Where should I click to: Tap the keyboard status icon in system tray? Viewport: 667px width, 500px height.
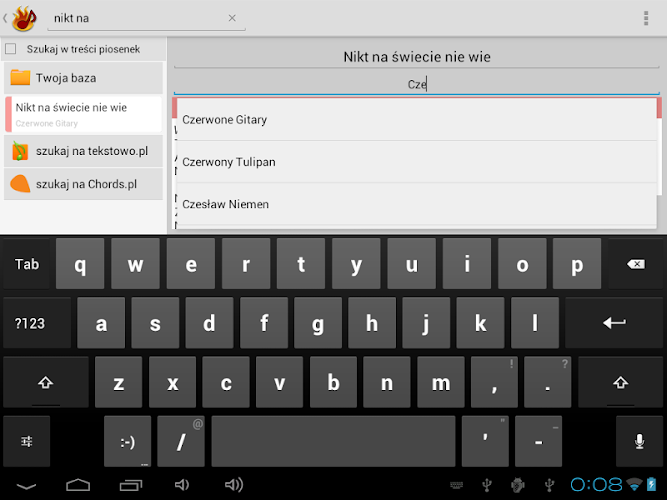tap(456, 485)
